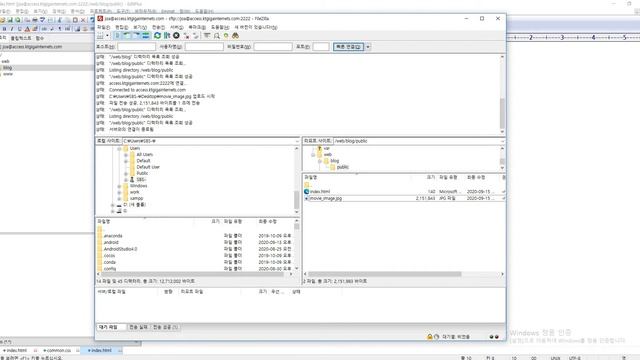Expand the All Users folder node

point(126,155)
